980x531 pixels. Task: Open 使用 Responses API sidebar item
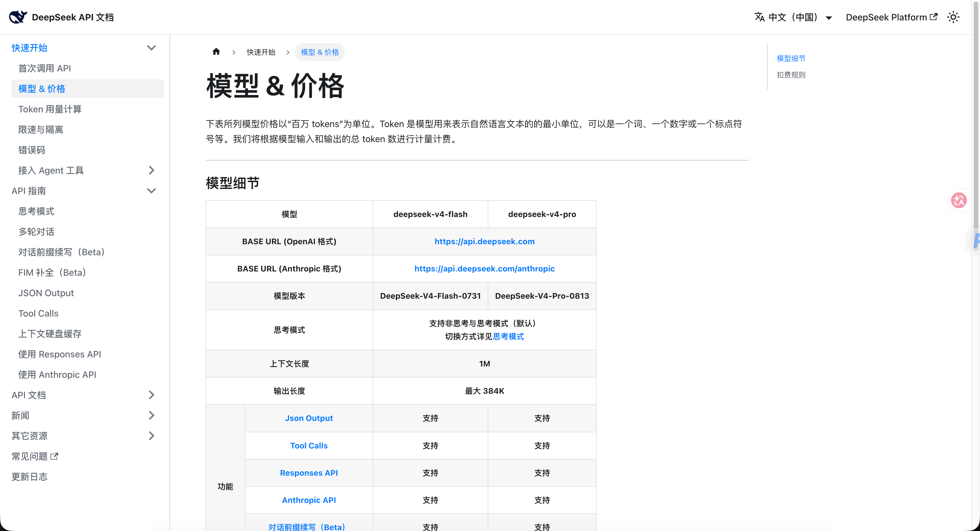coord(60,354)
